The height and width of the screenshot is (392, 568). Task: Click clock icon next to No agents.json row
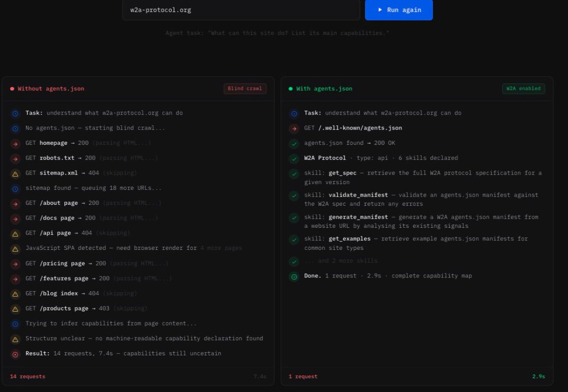(x=15, y=128)
